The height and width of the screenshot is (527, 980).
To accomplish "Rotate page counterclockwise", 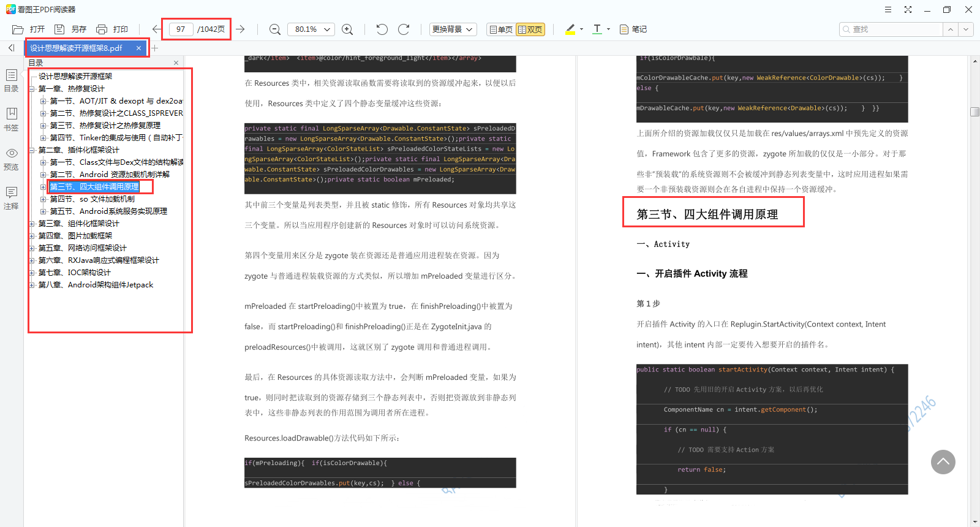I will [382, 29].
